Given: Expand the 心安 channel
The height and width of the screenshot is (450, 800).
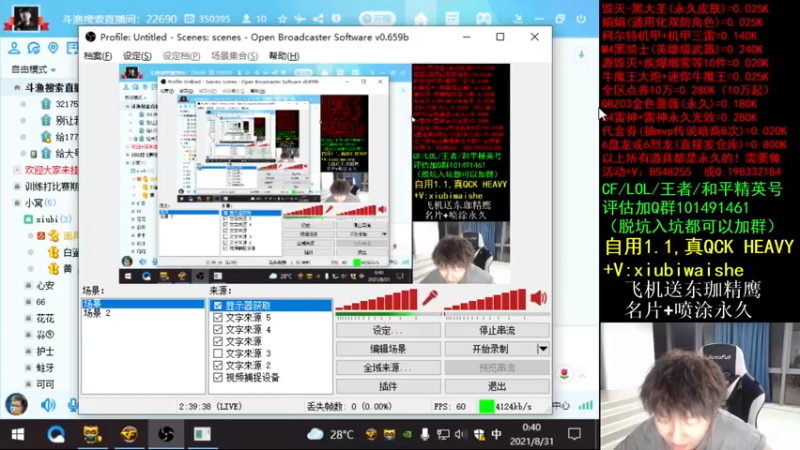Looking at the screenshot, I should click(29, 286).
